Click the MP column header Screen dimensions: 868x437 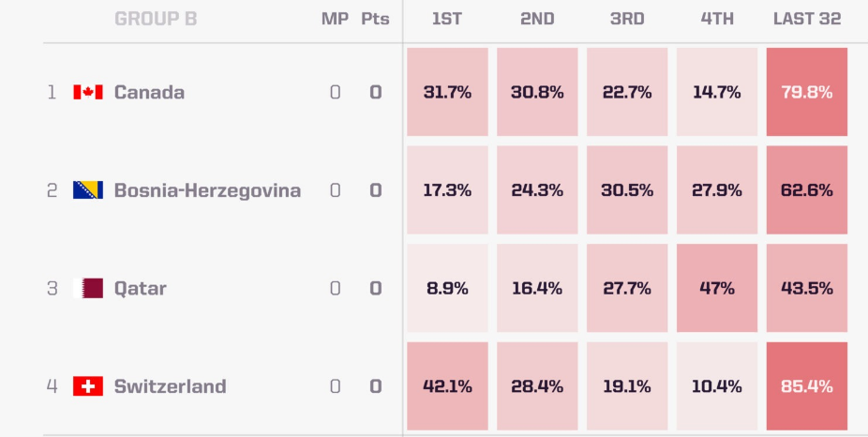pos(335,19)
